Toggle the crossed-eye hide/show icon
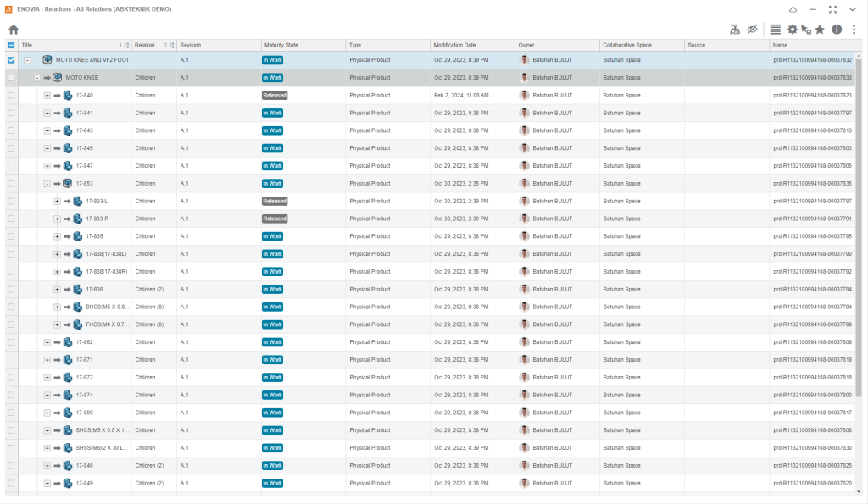This screenshot has height=504, width=868. tap(752, 30)
